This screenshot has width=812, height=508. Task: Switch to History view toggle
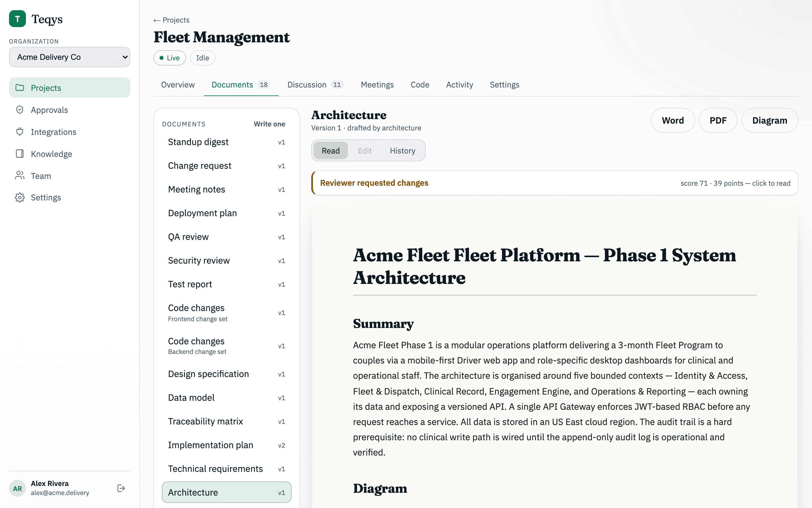tap(402, 150)
